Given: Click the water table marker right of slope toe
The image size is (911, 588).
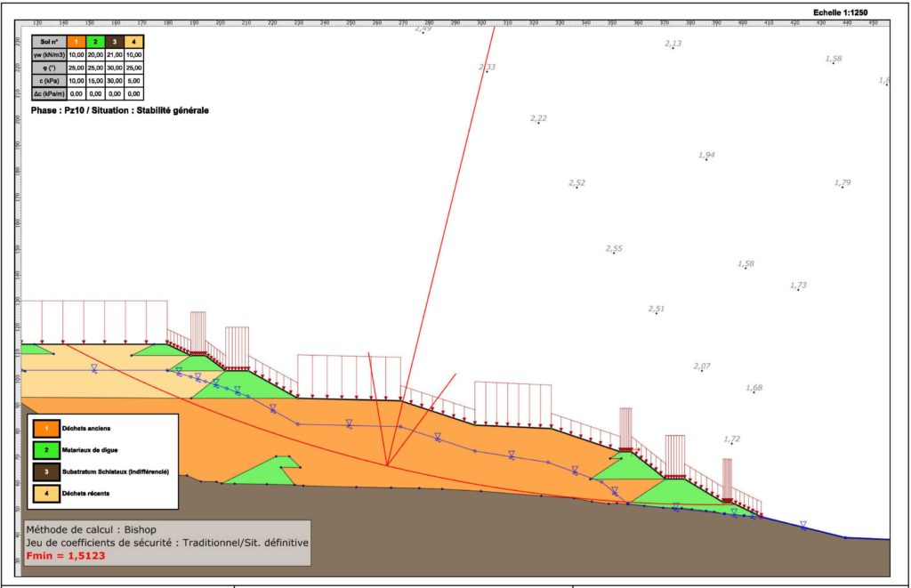Looking at the screenshot, I should tap(802, 525).
